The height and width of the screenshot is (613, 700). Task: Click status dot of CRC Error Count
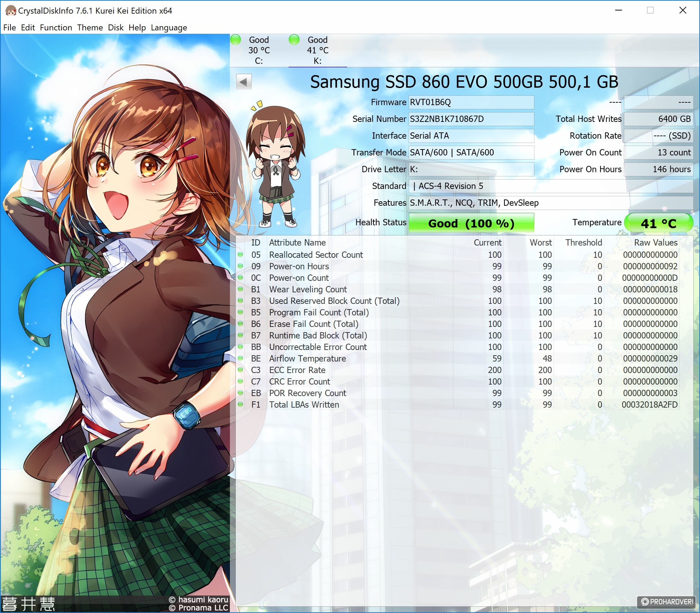(x=240, y=381)
